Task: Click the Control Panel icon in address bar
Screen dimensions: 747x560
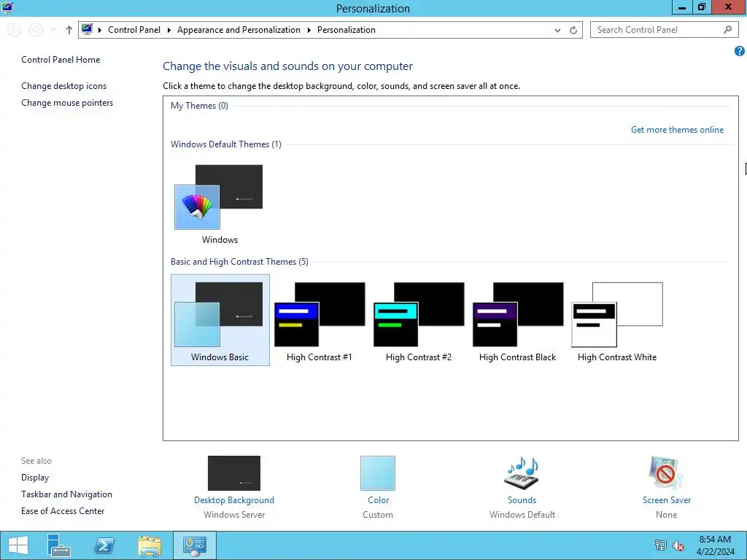Action: 87,29
